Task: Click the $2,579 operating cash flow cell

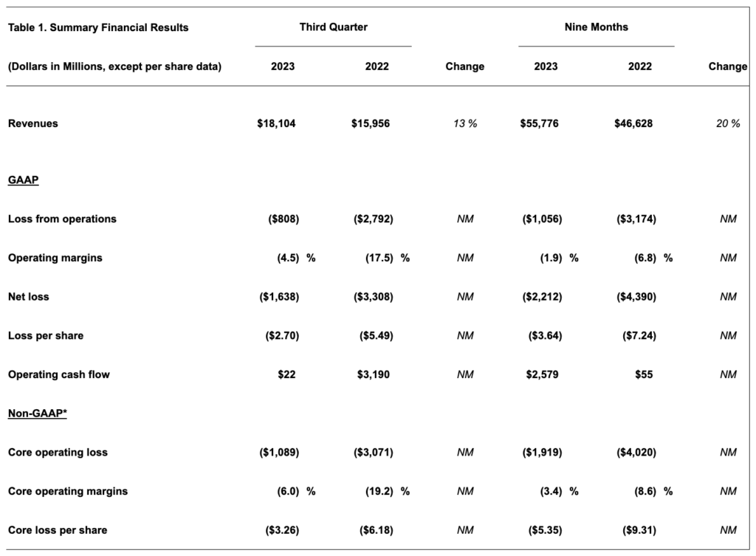Action: tap(542, 374)
